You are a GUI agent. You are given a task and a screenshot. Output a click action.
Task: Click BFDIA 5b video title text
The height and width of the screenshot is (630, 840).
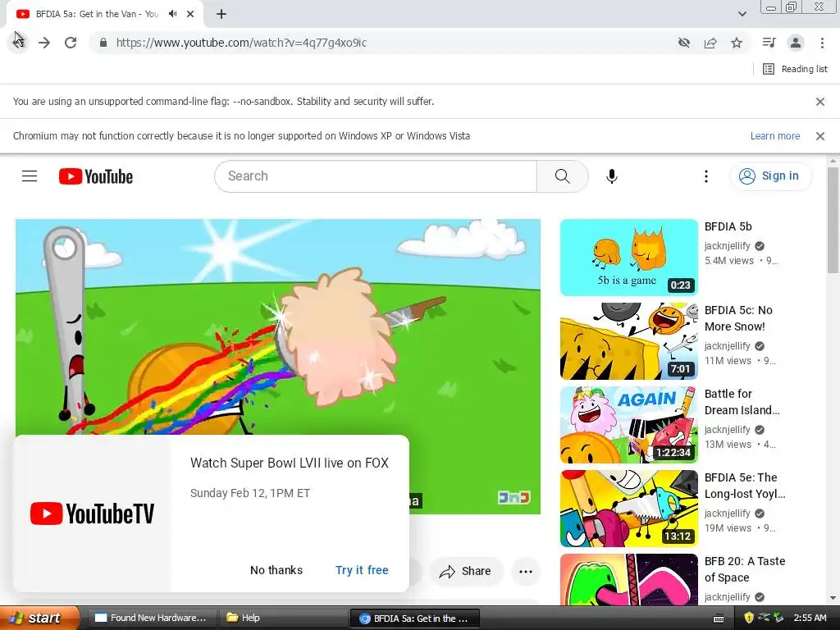[x=728, y=226]
